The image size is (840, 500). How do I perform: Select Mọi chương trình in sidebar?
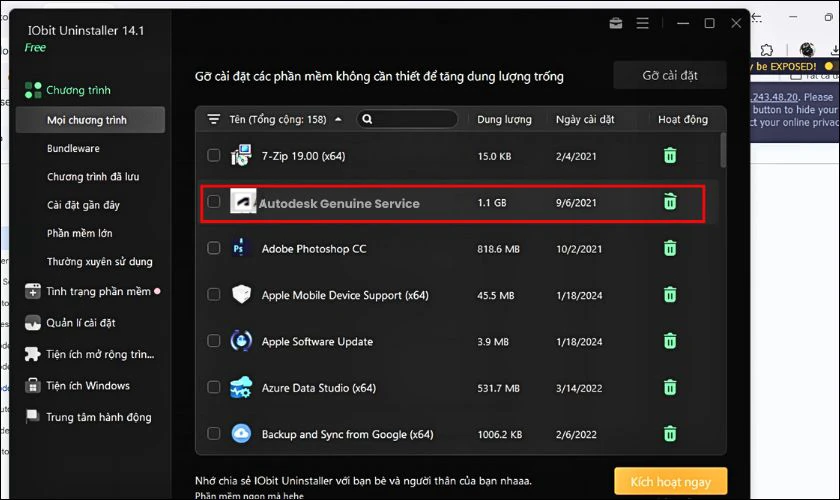(91, 120)
